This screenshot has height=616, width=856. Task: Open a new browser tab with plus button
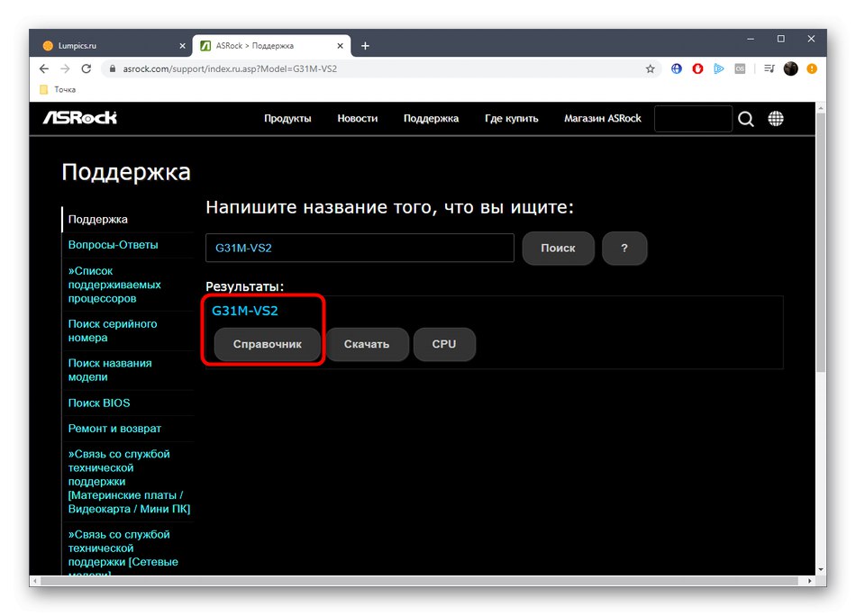[x=364, y=45]
